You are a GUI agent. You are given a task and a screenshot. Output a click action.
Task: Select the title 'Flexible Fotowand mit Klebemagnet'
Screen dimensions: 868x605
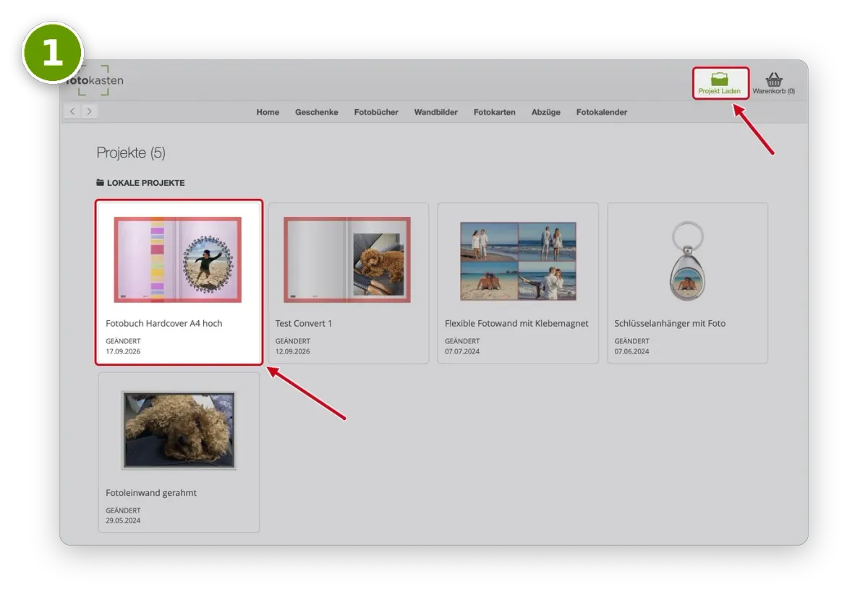tap(516, 323)
